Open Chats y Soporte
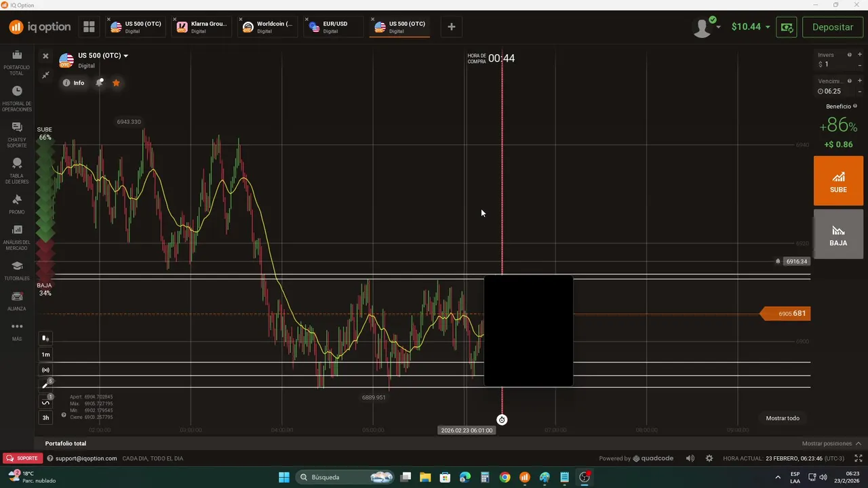 [17, 134]
